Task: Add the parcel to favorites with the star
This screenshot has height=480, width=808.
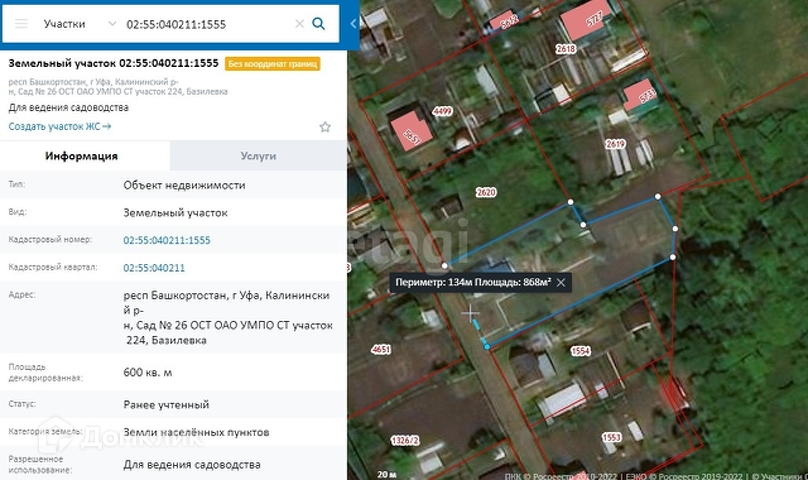Action: (325, 127)
